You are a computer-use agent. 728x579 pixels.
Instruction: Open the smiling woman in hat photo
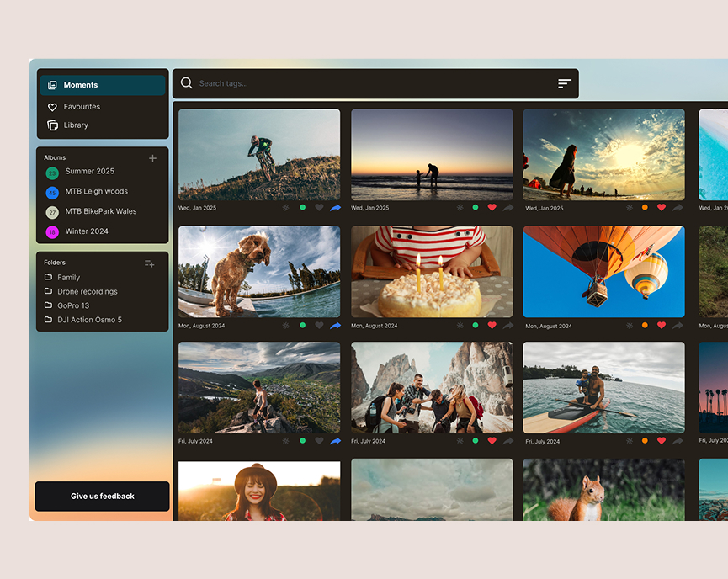259,491
